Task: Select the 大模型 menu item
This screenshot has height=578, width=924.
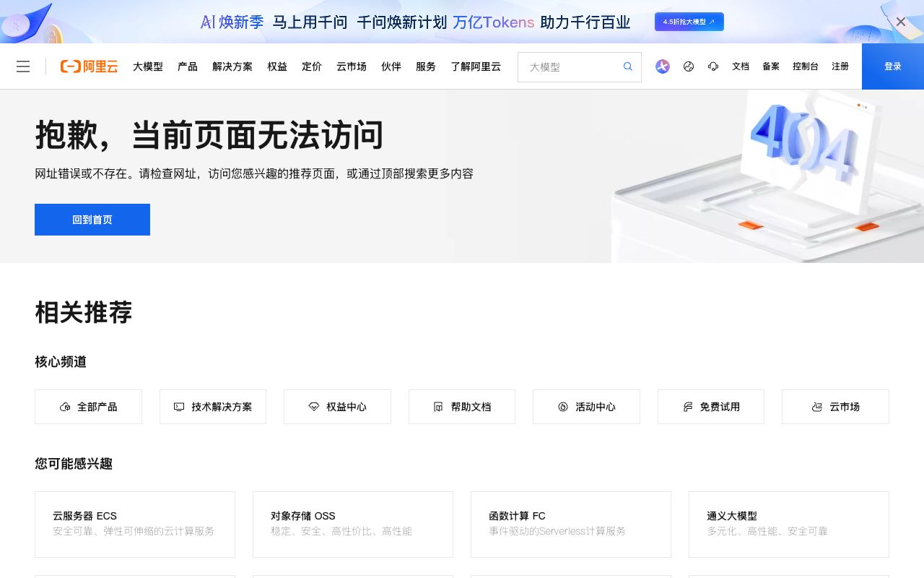Action: [148, 66]
